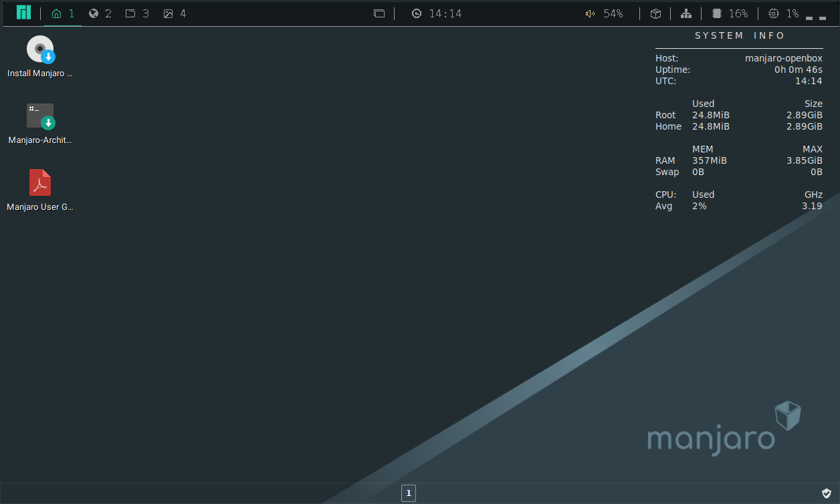The width and height of the screenshot is (840, 504).
Task: Open the Manjaro logo menu
Action: point(24,13)
